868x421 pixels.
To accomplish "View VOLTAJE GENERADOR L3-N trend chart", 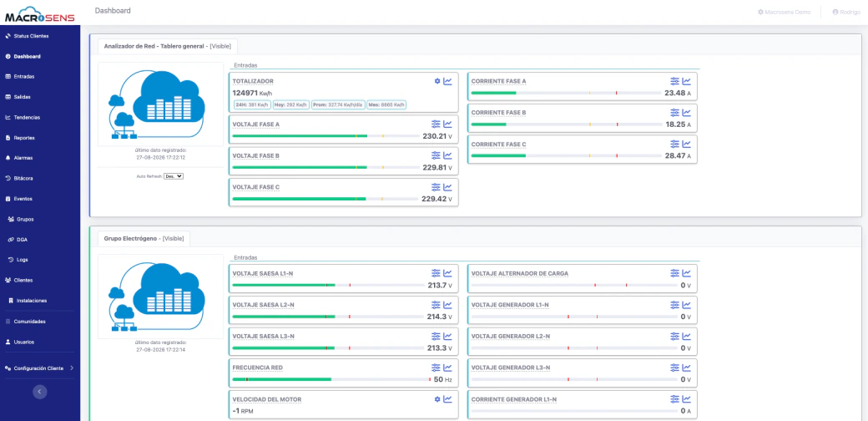I will [686, 368].
